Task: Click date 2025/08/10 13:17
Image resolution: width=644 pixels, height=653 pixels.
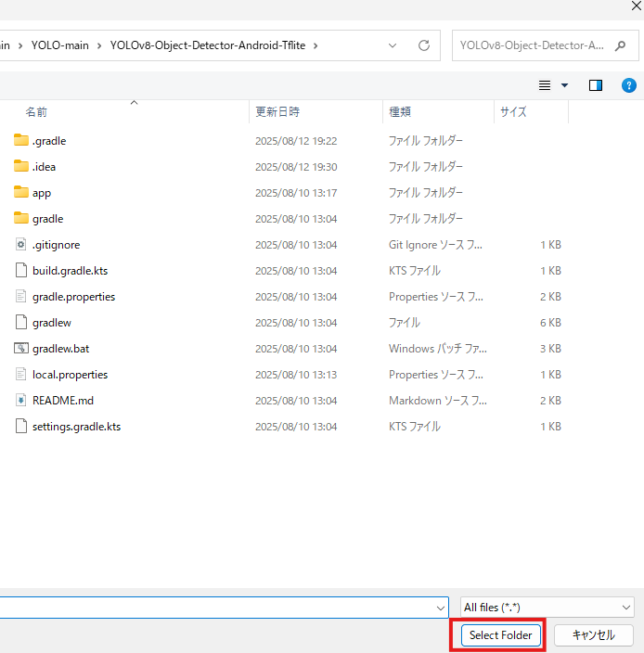Action: 296,193
